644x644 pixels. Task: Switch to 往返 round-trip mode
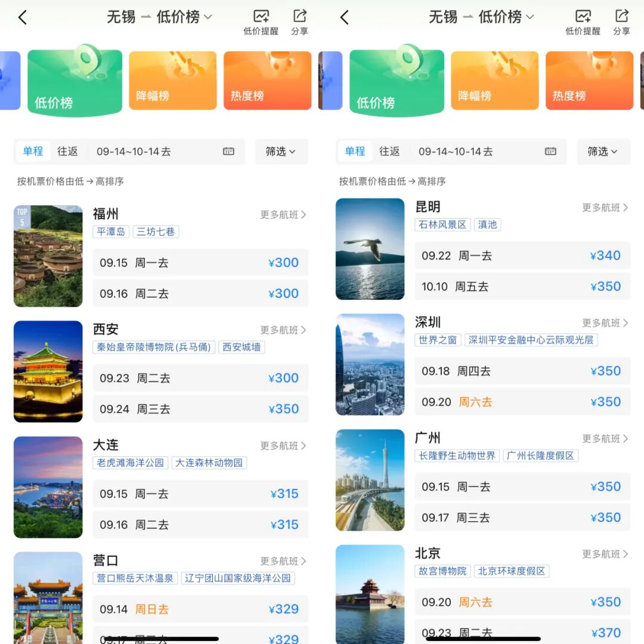pos(68,151)
